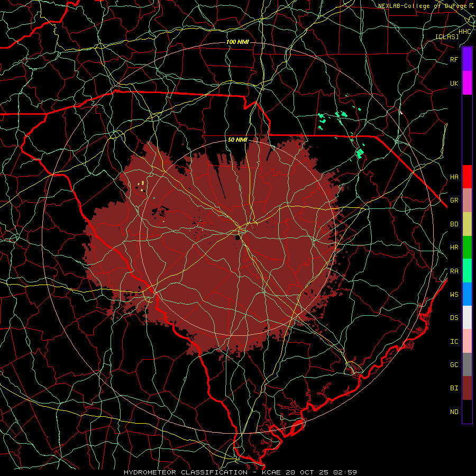The image size is (476, 476).
Task: Click the UK legend label
Action: 454,83
